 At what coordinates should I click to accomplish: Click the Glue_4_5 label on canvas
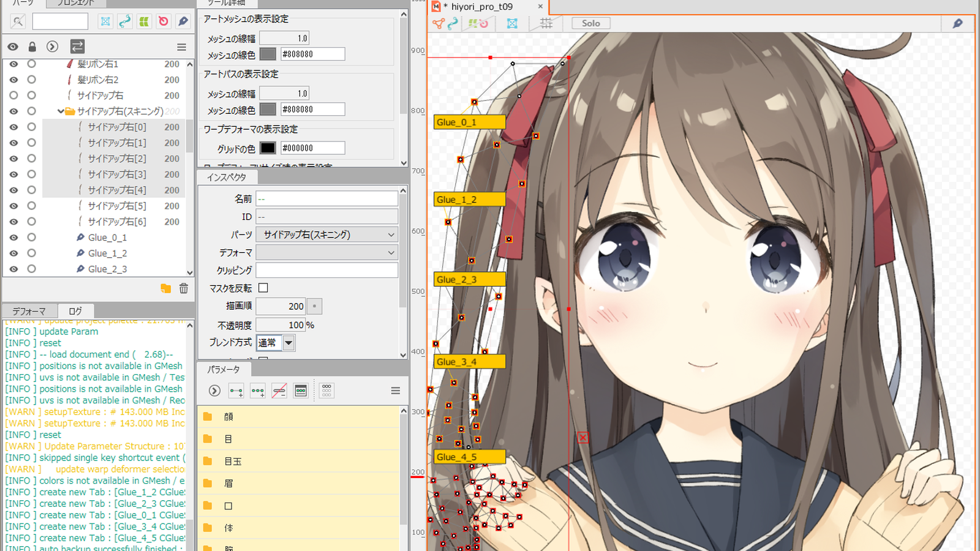point(470,457)
